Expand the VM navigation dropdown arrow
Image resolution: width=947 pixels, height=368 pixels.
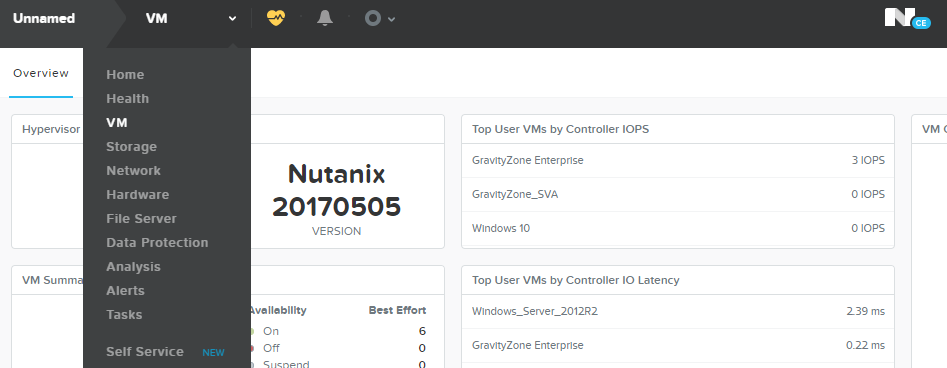233,19
